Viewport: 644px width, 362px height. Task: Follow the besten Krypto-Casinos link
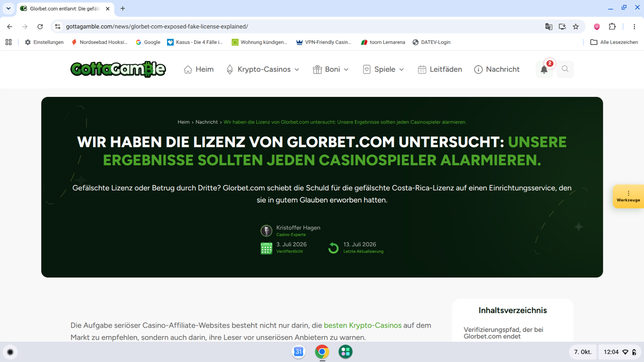362,325
